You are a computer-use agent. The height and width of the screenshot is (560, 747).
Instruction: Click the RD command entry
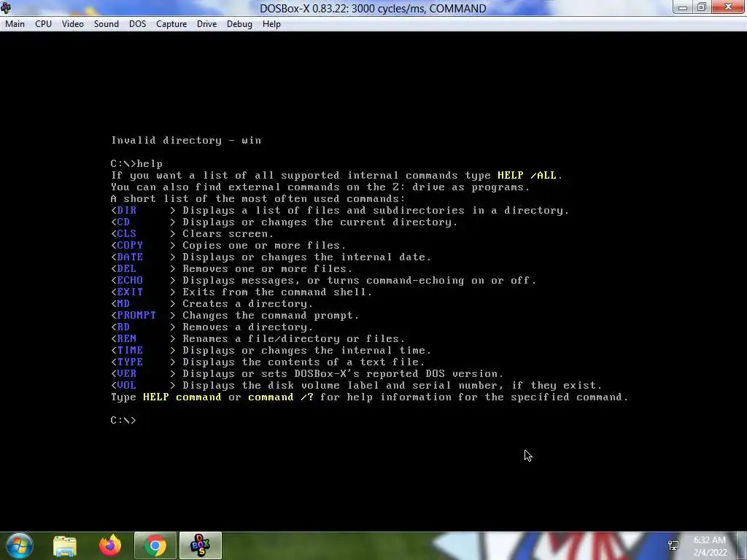tap(123, 327)
